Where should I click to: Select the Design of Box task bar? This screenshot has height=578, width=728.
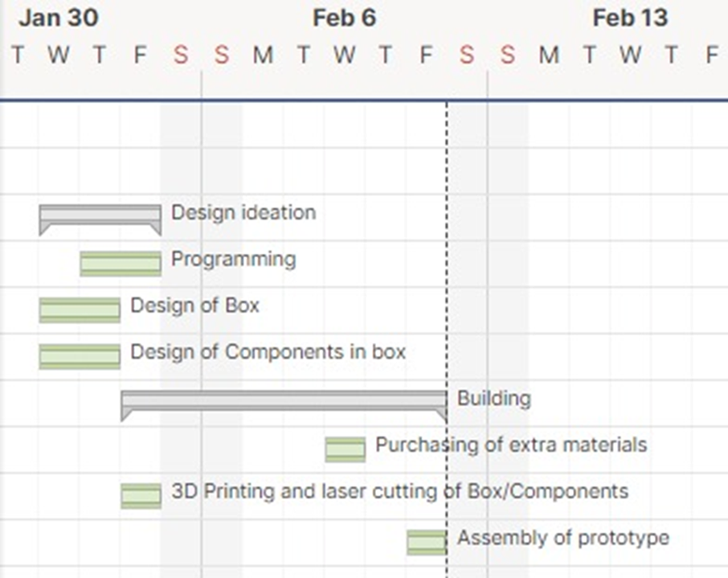(80, 310)
